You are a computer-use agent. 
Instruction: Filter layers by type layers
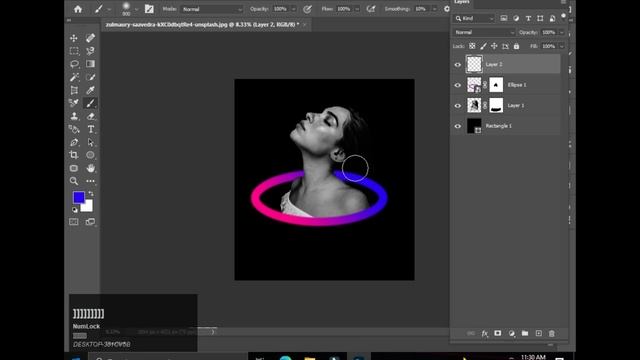tap(528, 18)
